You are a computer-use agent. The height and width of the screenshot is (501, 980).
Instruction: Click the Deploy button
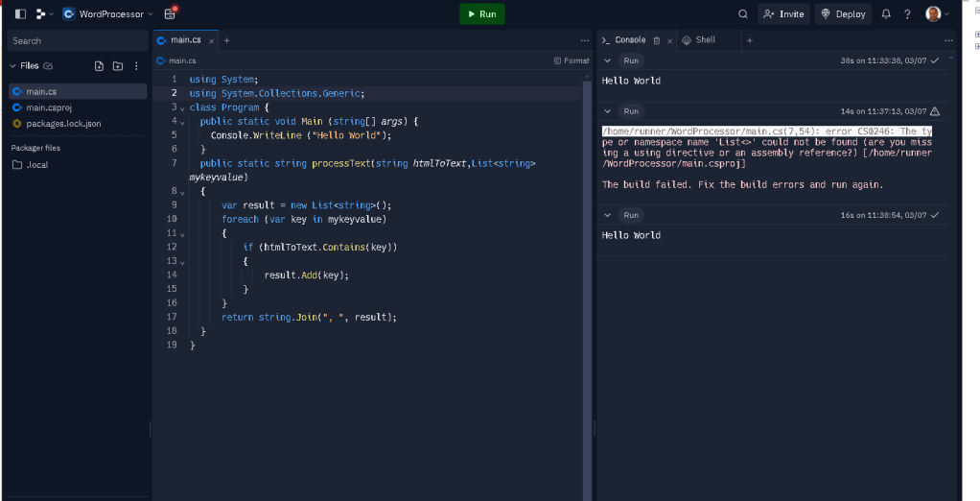(843, 13)
